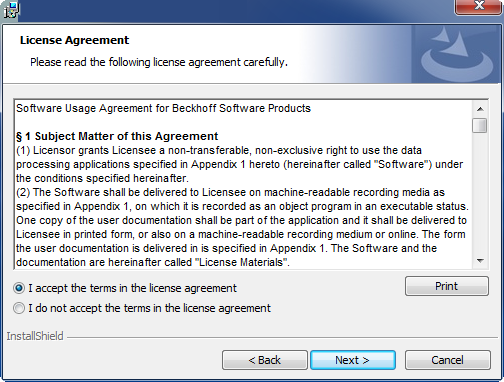Click the scrollbar thumb of the license box
The image size is (504, 382).
click(x=480, y=125)
